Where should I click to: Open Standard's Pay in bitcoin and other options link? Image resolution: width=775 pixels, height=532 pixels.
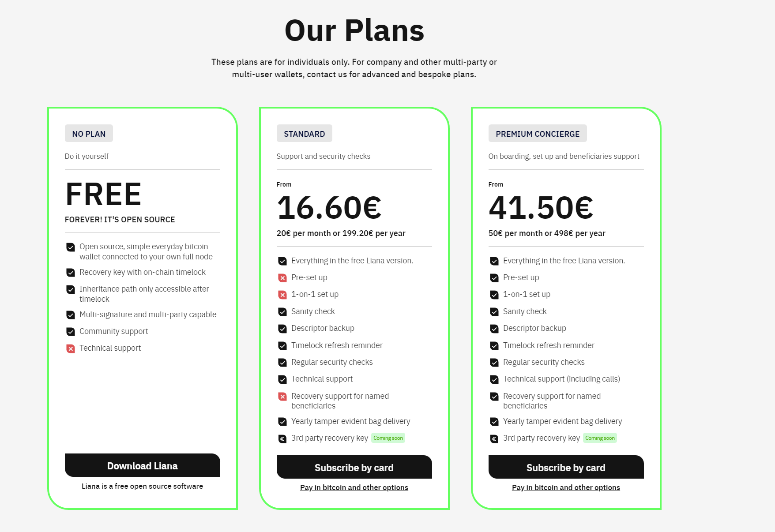354,487
